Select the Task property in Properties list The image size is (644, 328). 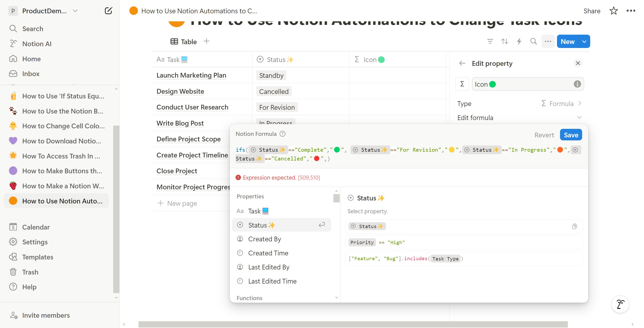pos(281,211)
